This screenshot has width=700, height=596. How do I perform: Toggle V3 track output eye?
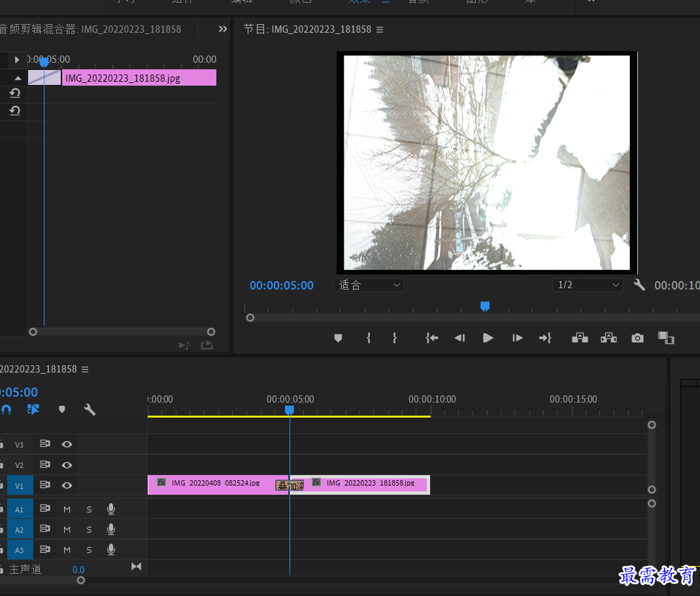(x=67, y=444)
